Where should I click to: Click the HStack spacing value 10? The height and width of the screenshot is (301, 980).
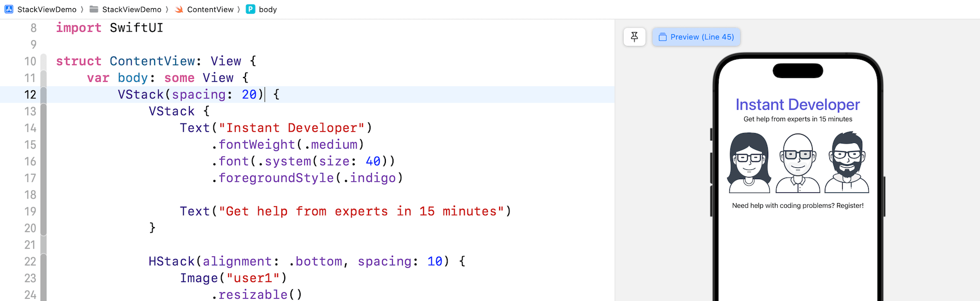(435, 261)
